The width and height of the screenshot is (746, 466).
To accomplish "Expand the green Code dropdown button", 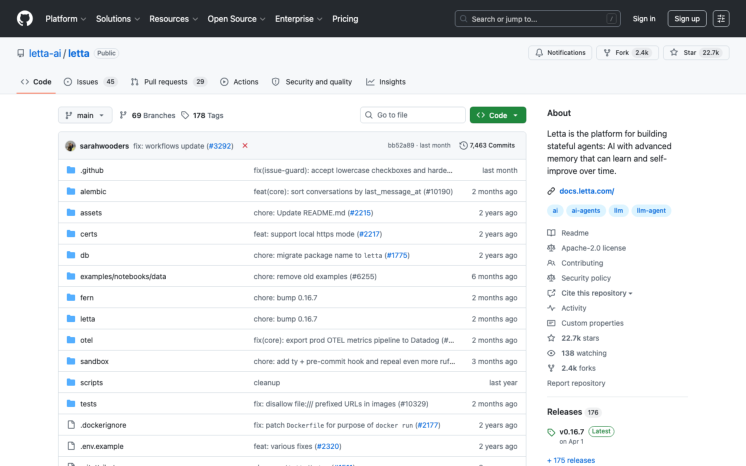I will click(498, 115).
